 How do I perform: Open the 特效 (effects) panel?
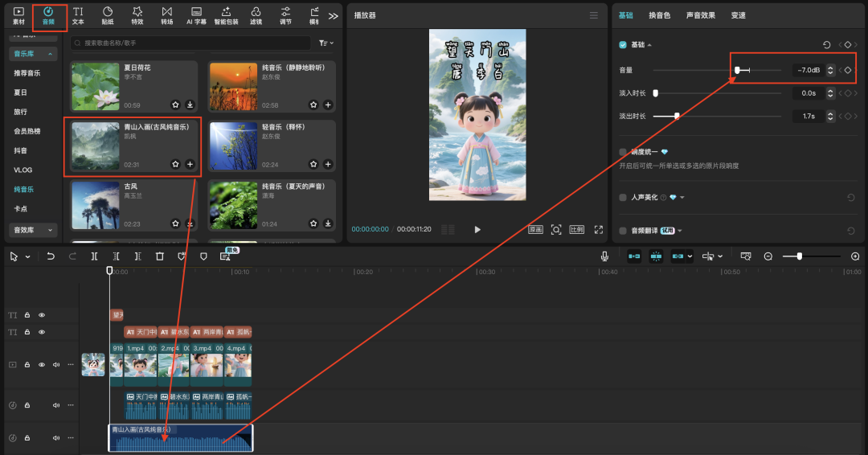pyautogui.click(x=137, y=14)
